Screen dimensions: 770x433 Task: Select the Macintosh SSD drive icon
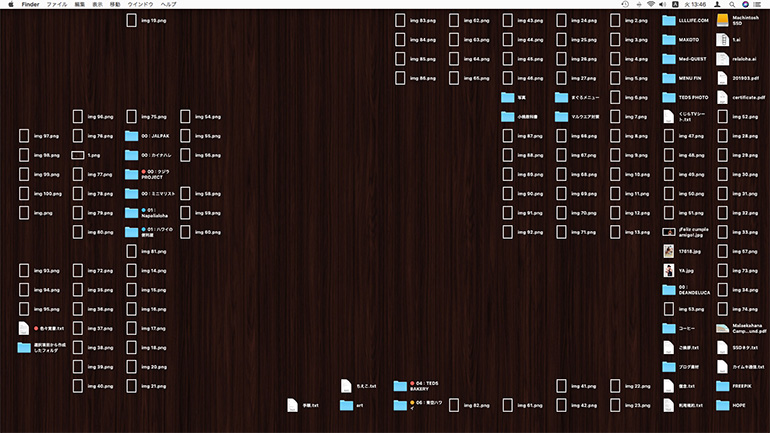click(723, 20)
